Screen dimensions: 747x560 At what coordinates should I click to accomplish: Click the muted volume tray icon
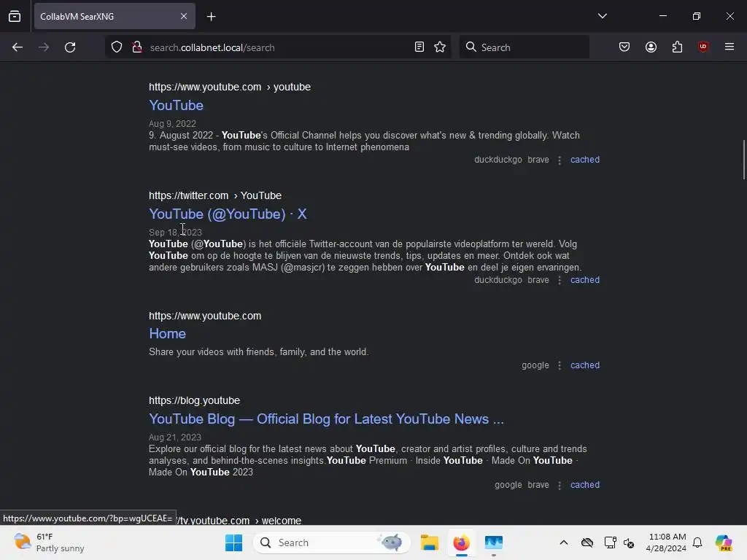629,542
